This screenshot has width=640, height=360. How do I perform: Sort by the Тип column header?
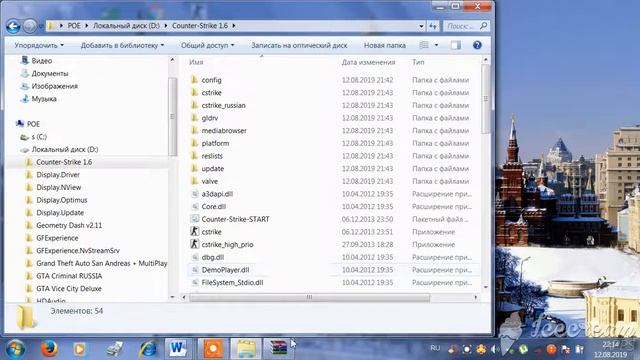(418, 62)
